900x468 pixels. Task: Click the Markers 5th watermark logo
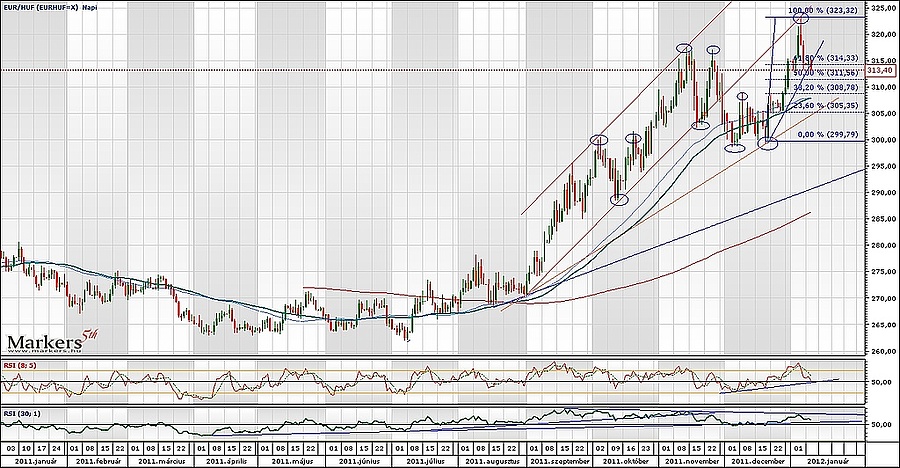click(x=51, y=341)
